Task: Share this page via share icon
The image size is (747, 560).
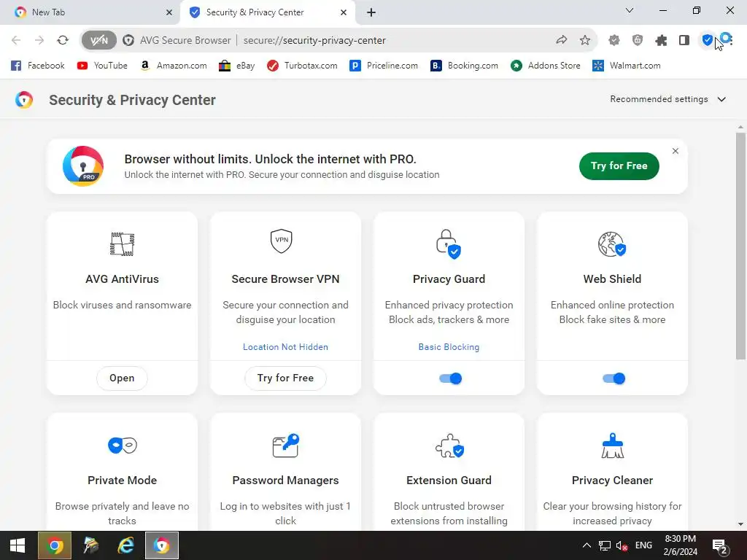Action: tap(562, 41)
